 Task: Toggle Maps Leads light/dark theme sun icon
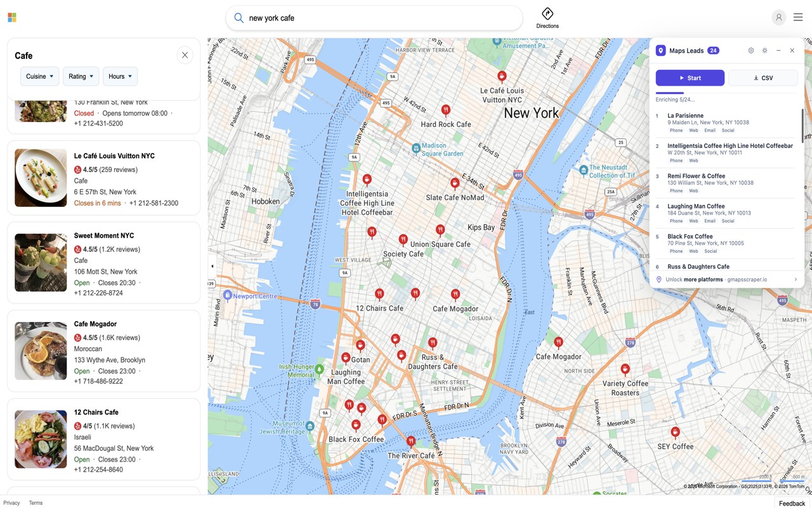[x=765, y=51]
